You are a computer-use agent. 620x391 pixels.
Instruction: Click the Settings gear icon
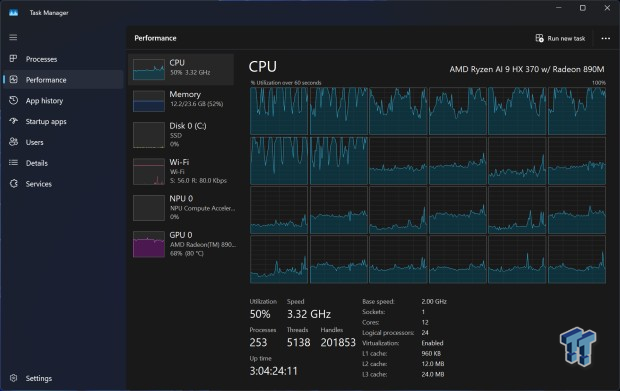[13, 378]
